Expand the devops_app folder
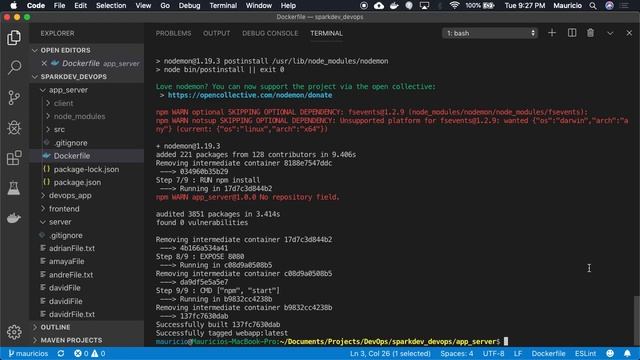Screen dimensions: 640x360 (x=70, y=196)
